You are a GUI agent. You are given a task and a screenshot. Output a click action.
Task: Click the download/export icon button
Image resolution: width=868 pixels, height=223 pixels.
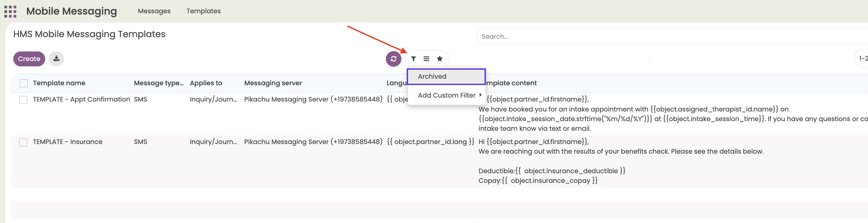[x=56, y=59]
